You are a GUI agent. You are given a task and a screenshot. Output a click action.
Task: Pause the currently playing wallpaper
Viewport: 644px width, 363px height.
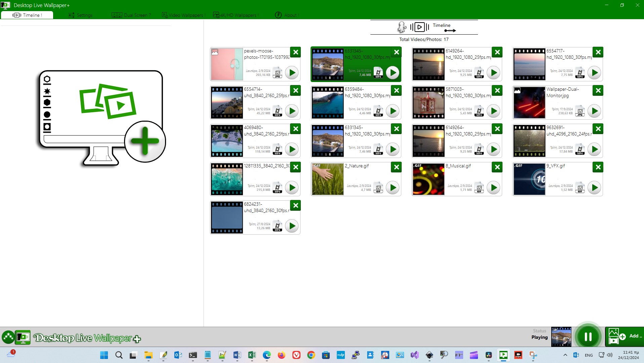[587, 336]
